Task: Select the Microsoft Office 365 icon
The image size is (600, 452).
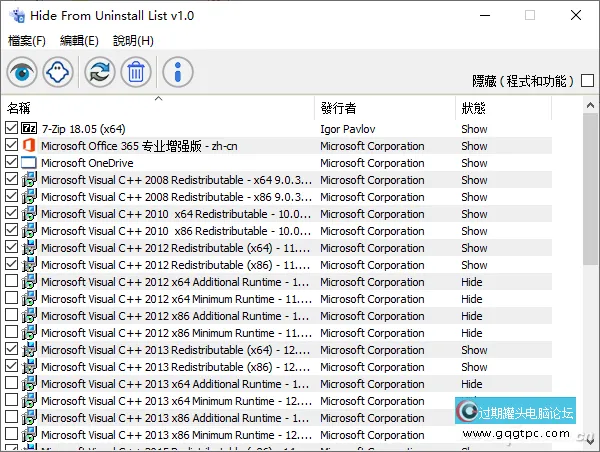Action: (28, 146)
